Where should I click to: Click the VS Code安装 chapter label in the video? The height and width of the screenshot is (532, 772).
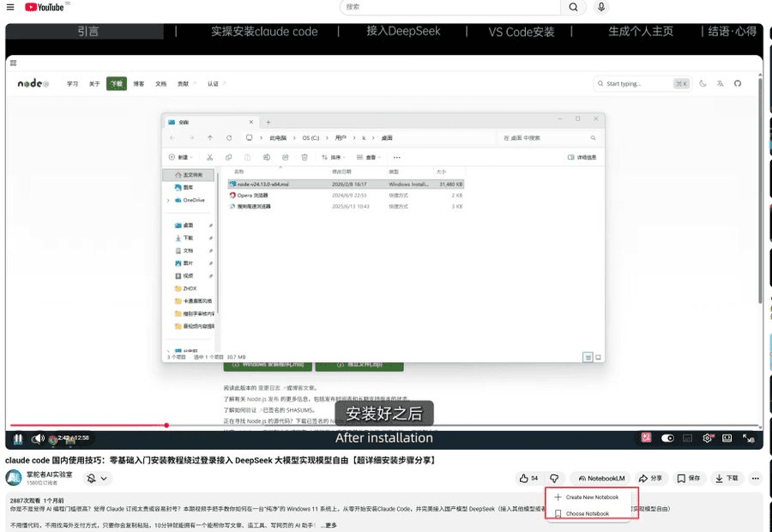click(522, 32)
